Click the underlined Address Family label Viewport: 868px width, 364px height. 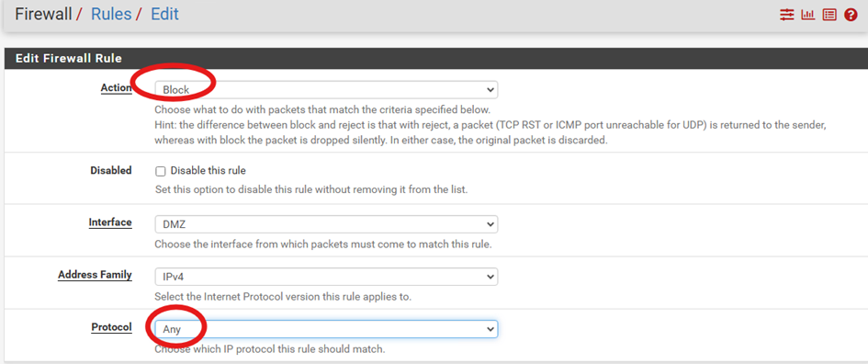[x=95, y=275]
